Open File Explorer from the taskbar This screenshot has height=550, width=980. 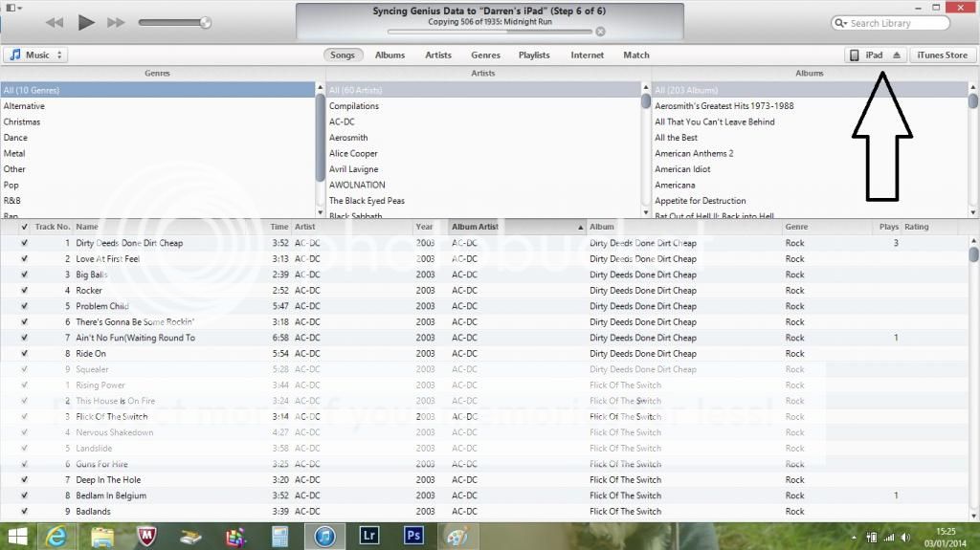(x=101, y=537)
